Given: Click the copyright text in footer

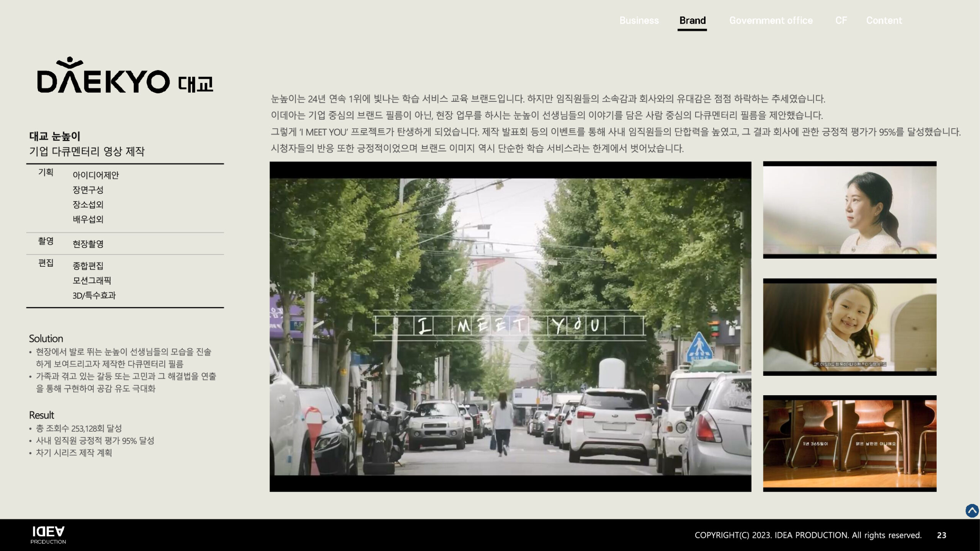Looking at the screenshot, I should (x=808, y=535).
